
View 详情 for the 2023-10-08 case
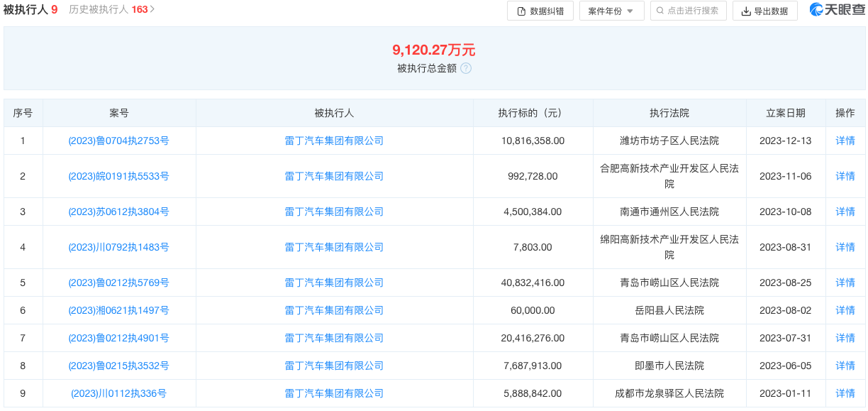coord(845,212)
